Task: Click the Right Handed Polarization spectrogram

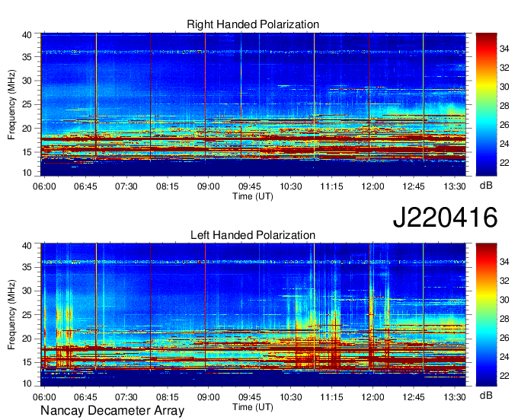Action: click(253, 104)
